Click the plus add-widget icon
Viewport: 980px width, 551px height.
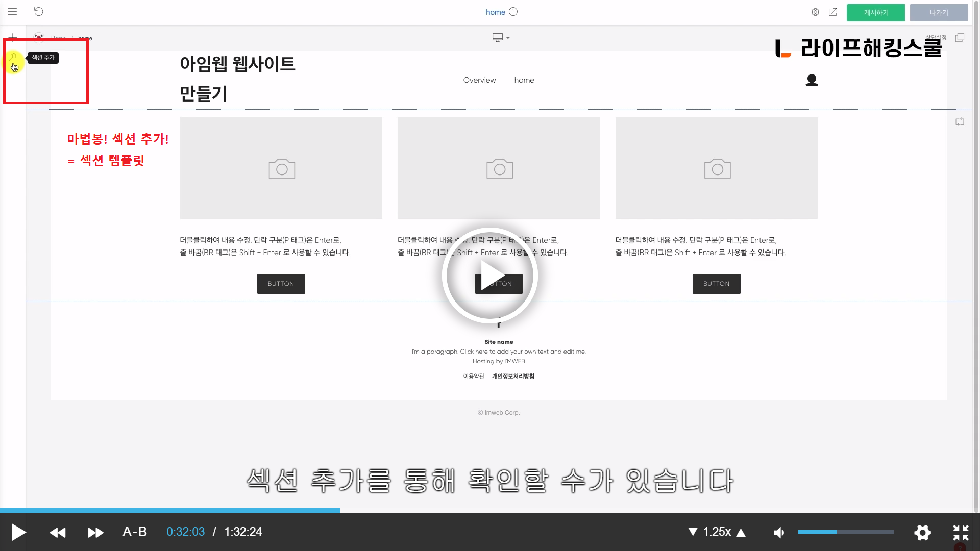point(13,37)
